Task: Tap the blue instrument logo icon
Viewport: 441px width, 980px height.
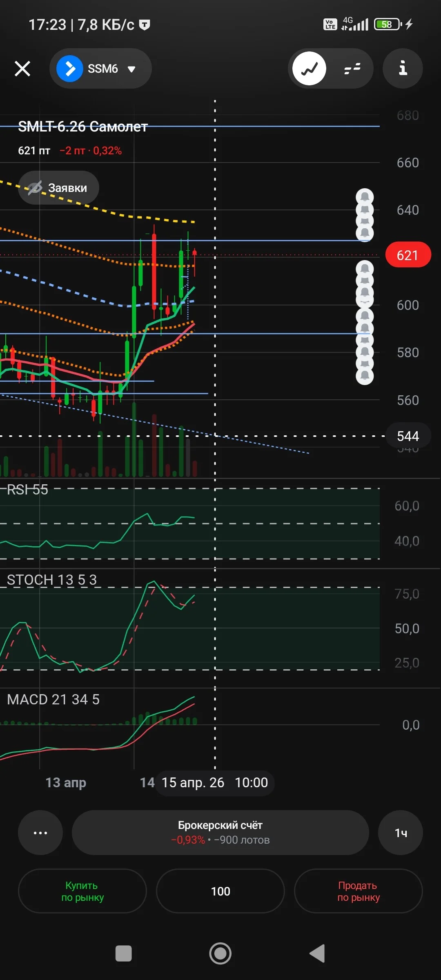Action: [70, 69]
